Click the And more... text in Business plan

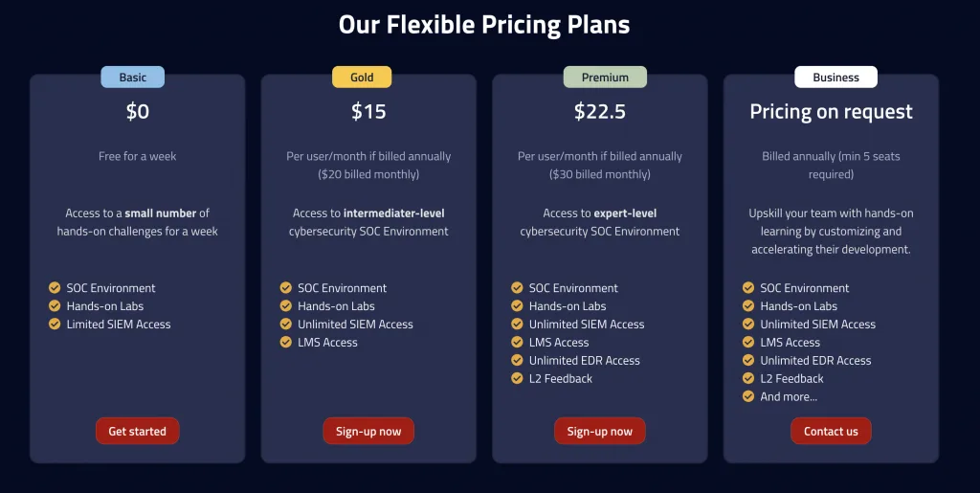click(789, 397)
